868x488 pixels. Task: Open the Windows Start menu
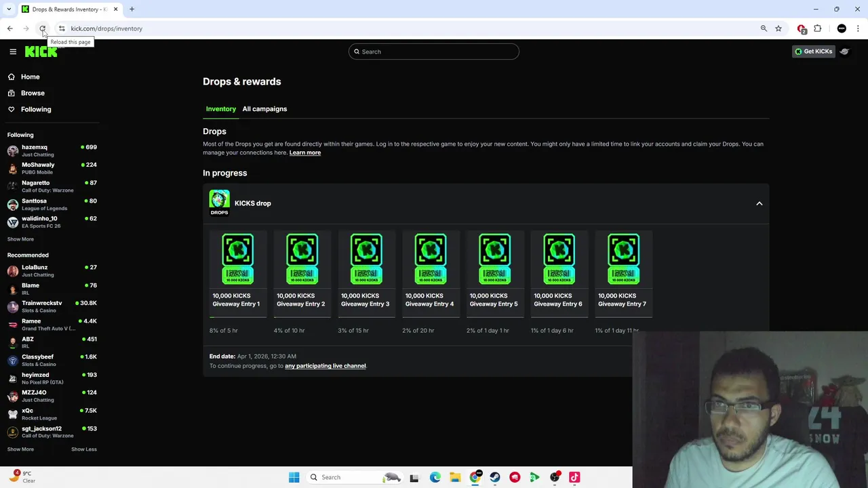294,477
